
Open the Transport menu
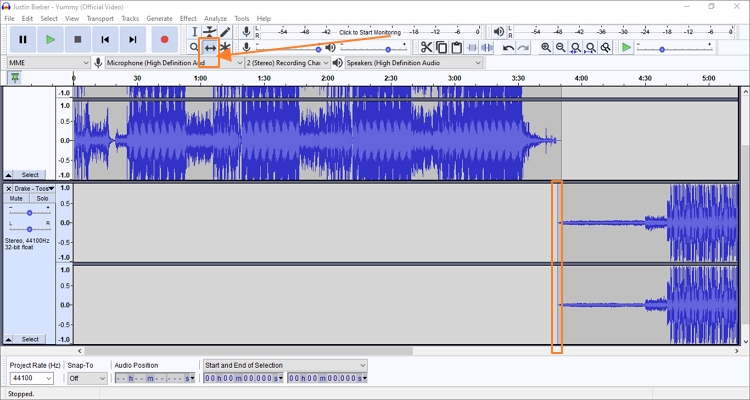point(100,18)
